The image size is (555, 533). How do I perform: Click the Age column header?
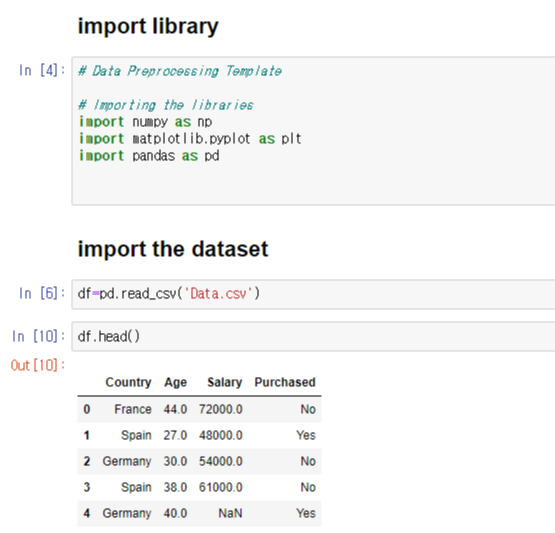coord(175,382)
